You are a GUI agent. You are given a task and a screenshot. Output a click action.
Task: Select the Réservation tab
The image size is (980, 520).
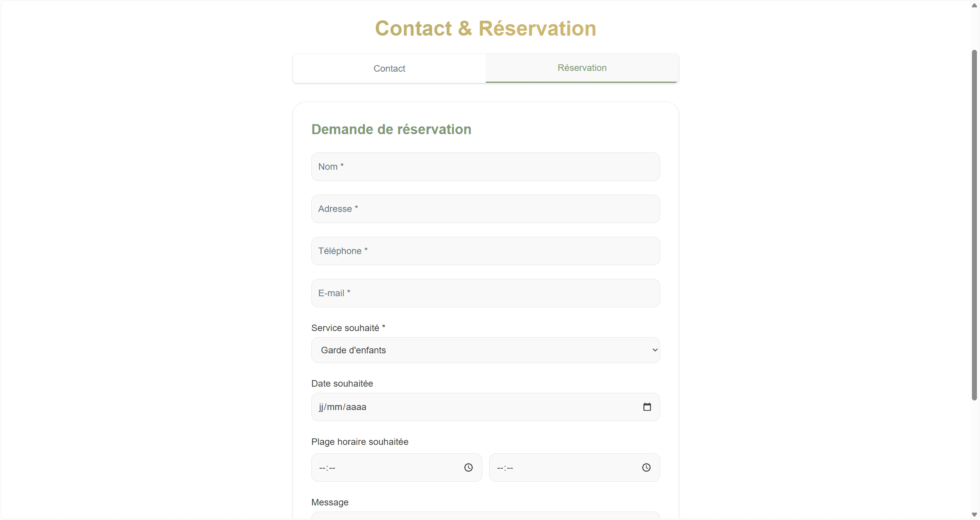click(x=582, y=68)
